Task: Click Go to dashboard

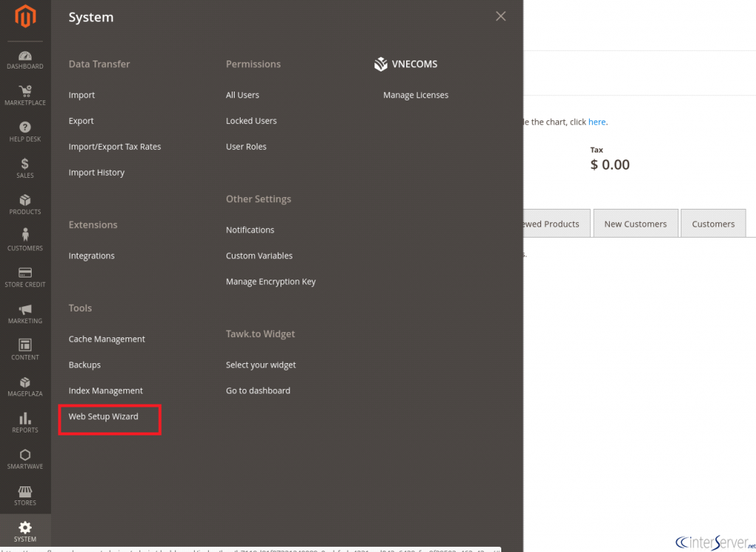Action: [258, 391]
